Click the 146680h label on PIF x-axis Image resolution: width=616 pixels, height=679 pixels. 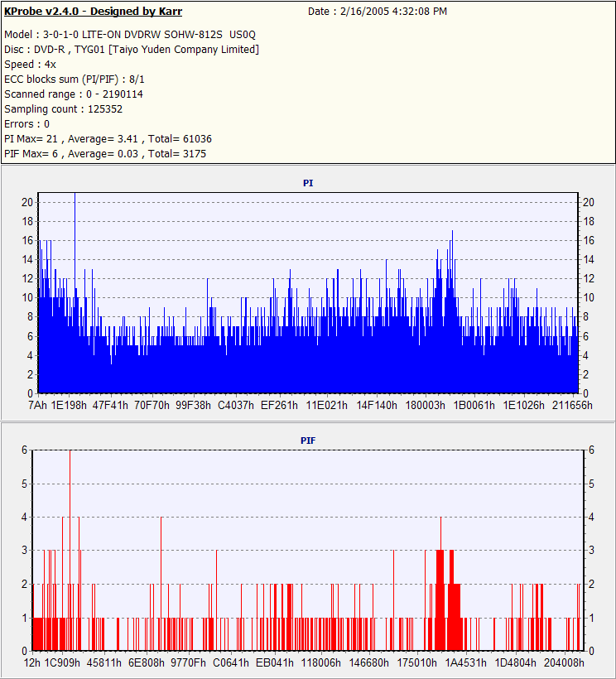[368, 663]
